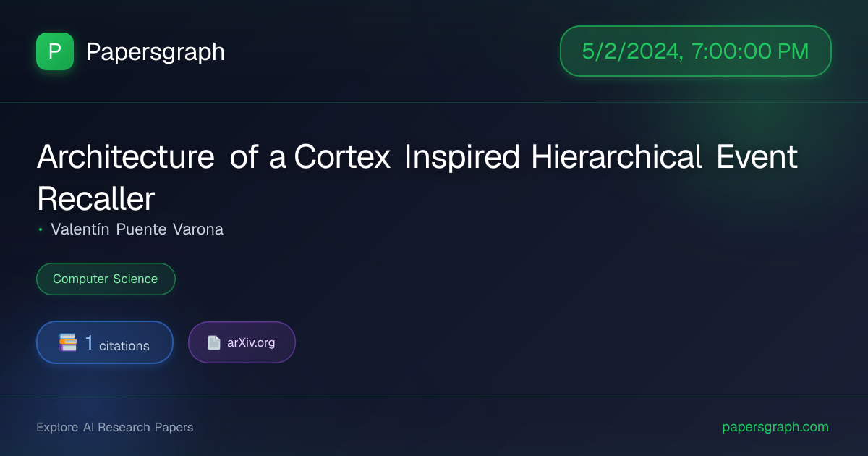The width and height of the screenshot is (868, 456).
Task: Click the word Inspired in the title
Action: tap(461, 156)
